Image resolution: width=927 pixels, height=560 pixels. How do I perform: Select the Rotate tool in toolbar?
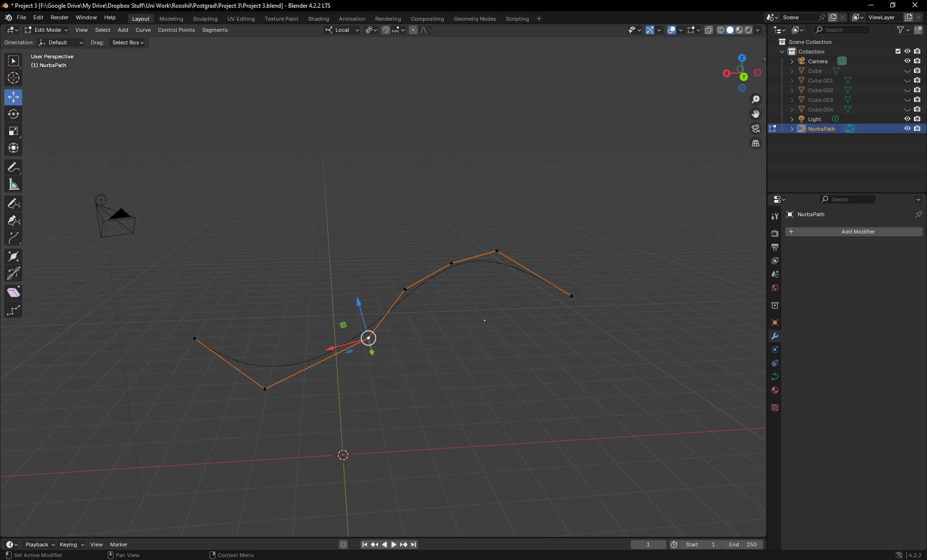pos(14,114)
